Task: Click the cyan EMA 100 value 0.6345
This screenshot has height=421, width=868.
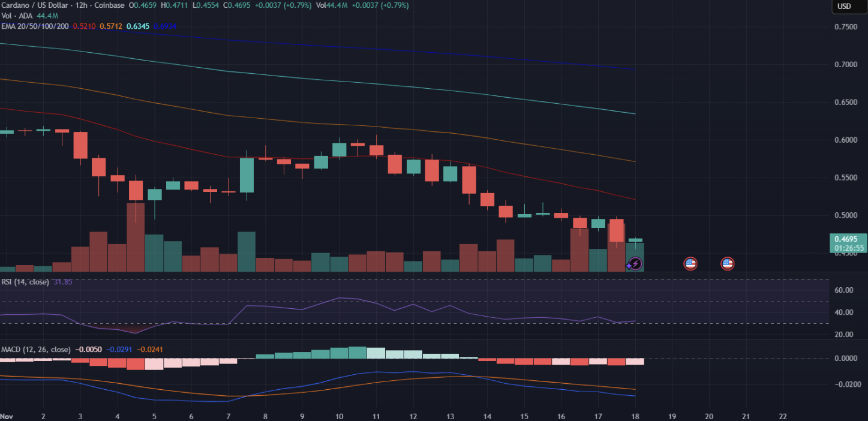Action: [139, 26]
